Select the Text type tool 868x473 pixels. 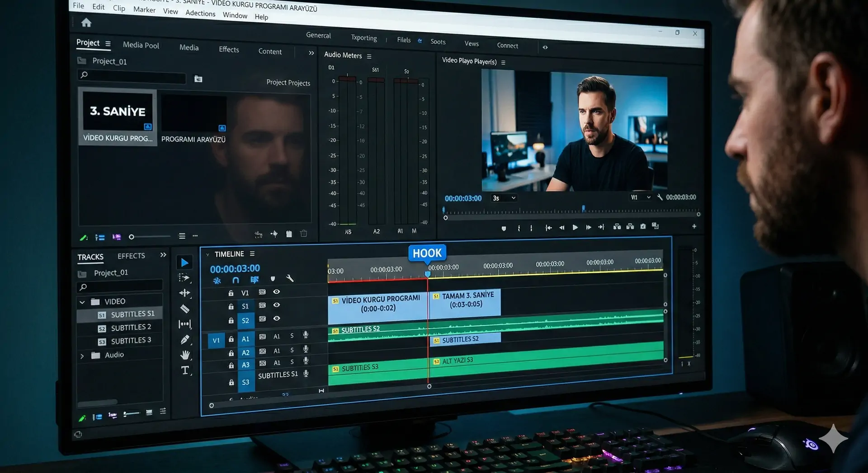coord(185,370)
